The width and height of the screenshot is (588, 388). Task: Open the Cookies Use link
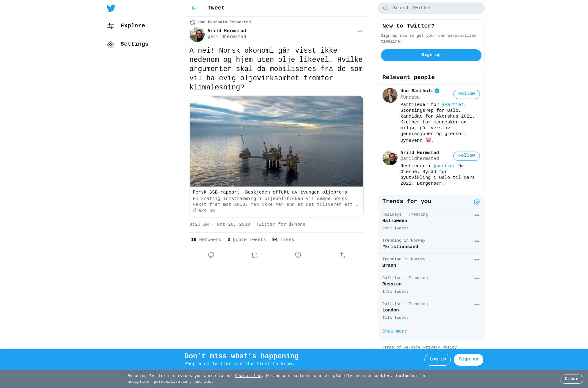(x=248, y=376)
